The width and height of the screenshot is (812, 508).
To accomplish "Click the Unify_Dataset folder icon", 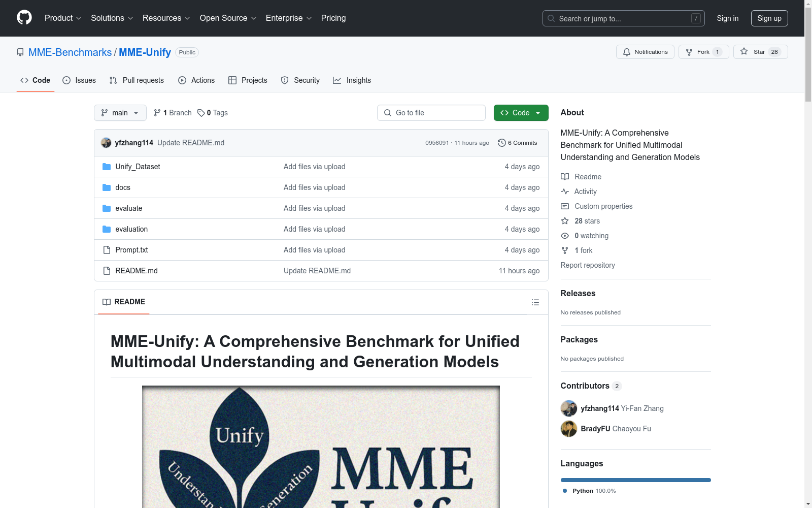I will [107, 167].
